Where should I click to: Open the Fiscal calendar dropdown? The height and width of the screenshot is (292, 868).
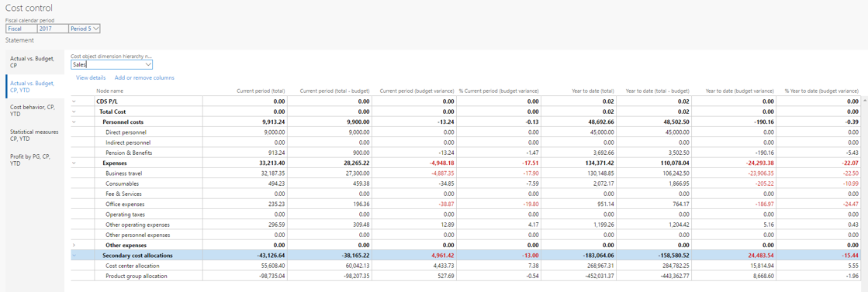[x=21, y=28]
